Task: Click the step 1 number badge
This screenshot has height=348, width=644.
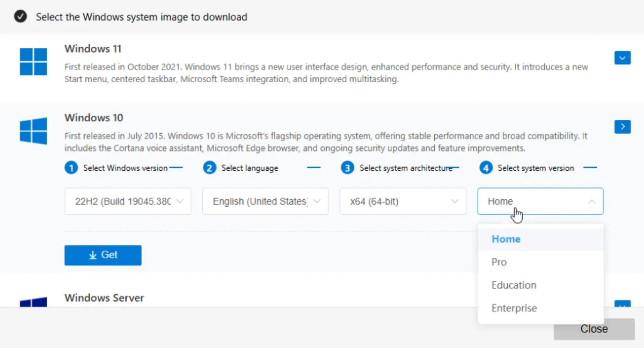Action: pyautogui.click(x=71, y=168)
